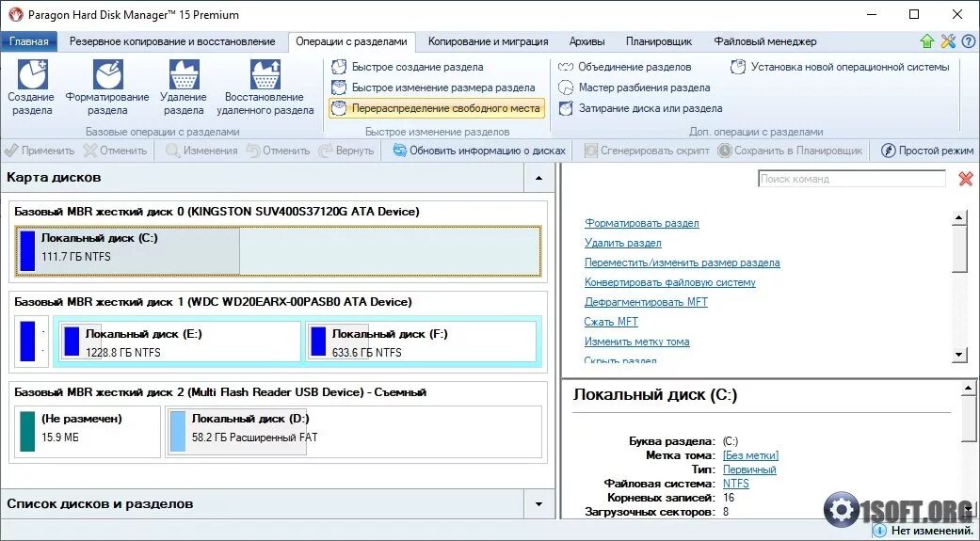Click the [Без метки] volume label link
980x541 pixels.
coord(750,455)
